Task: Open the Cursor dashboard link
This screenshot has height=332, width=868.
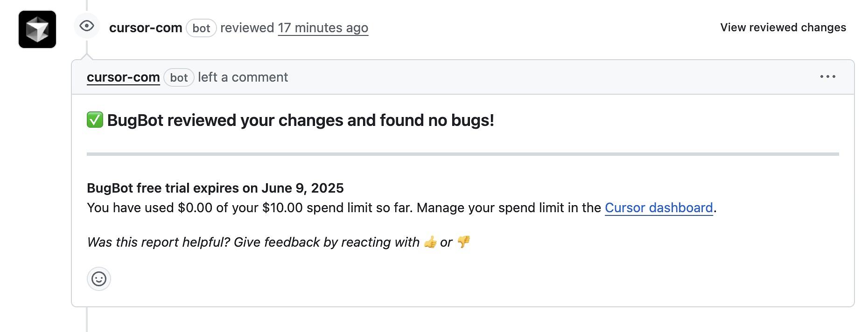Action: [658, 208]
